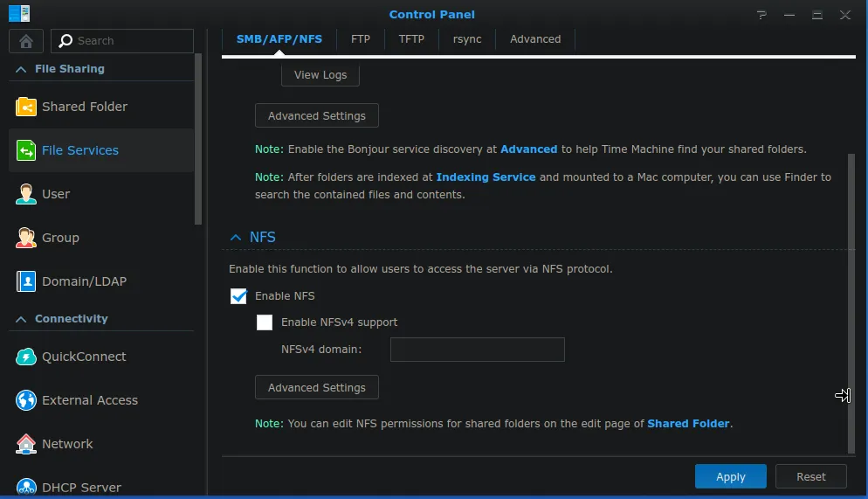This screenshot has height=499, width=868.
Task: Open the Control Panel home icon
Action: click(26, 41)
